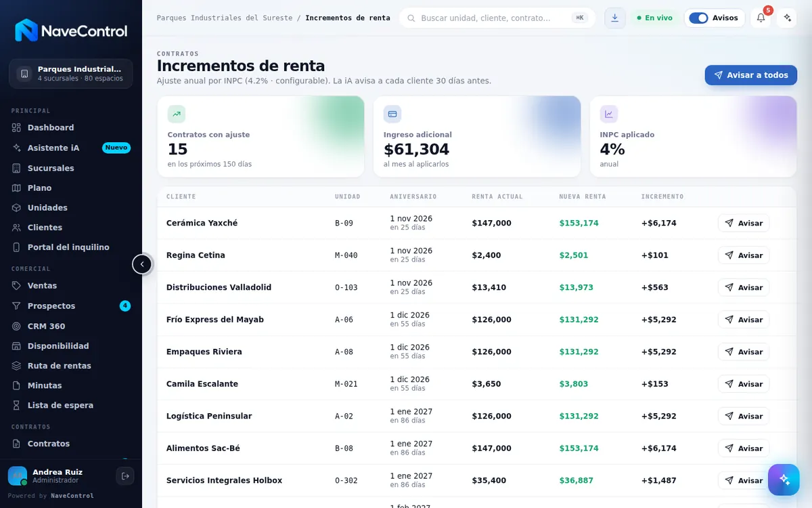The image size is (812, 508).
Task: Open Clientes in the sidebar
Action: pyautogui.click(x=71, y=228)
